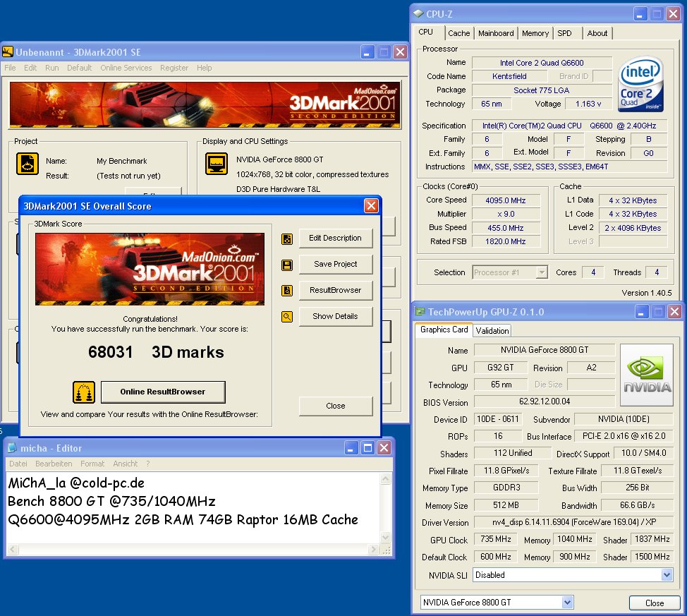Click the Close button in GPU-Z
This screenshot has height=616, width=687.
pos(654,603)
